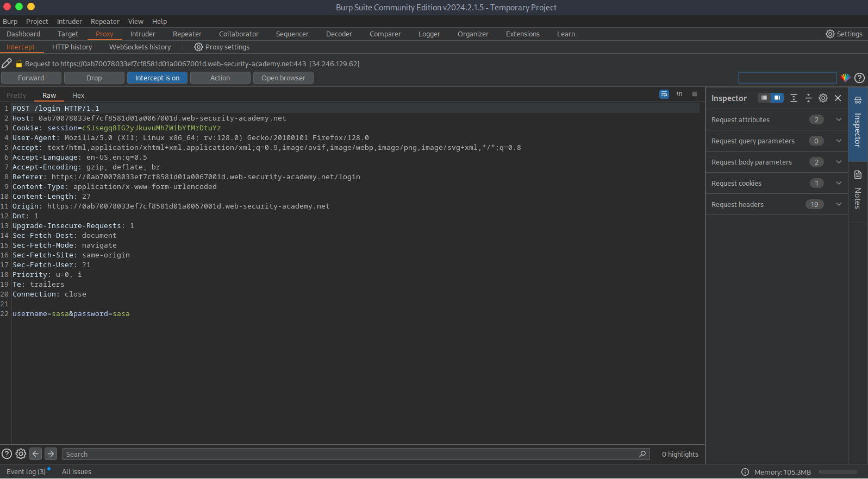Open the Notes side panel icon
868x479 pixels.
[x=858, y=175]
